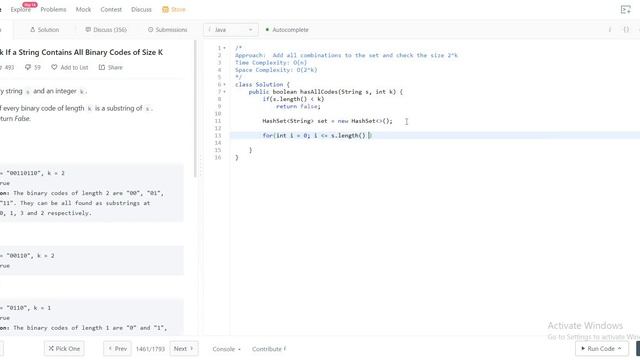
Task: Click the panel divider drag handle
Action: [200, 165]
